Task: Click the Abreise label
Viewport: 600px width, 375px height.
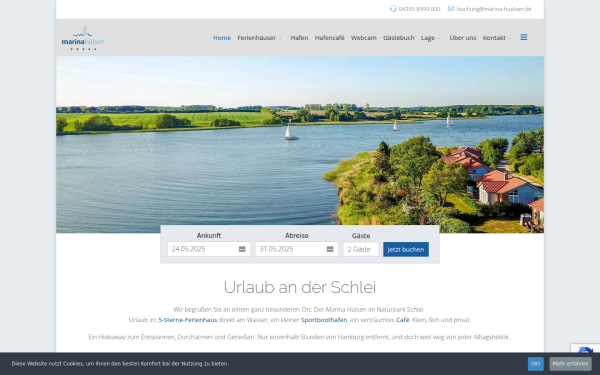Action: click(x=297, y=236)
